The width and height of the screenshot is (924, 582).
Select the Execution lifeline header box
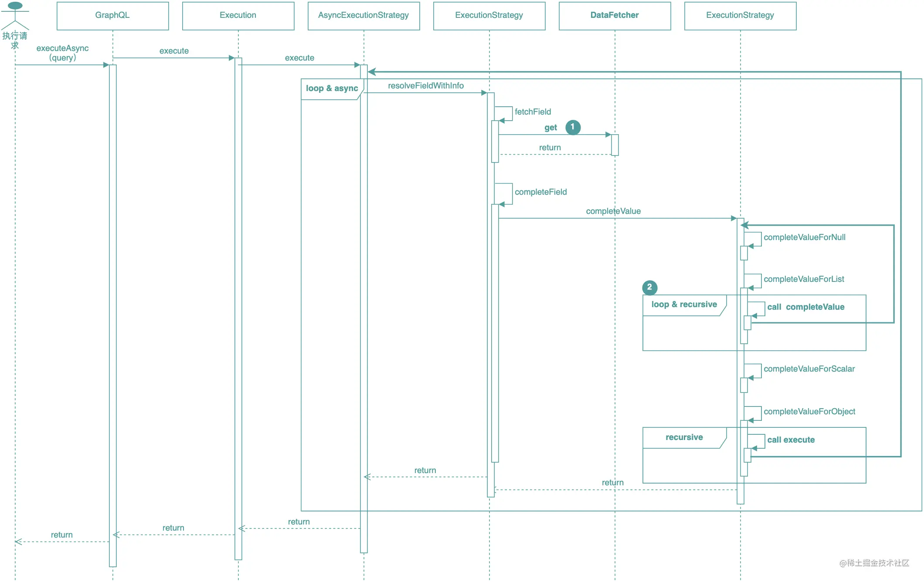pyautogui.click(x=238, y=16)
